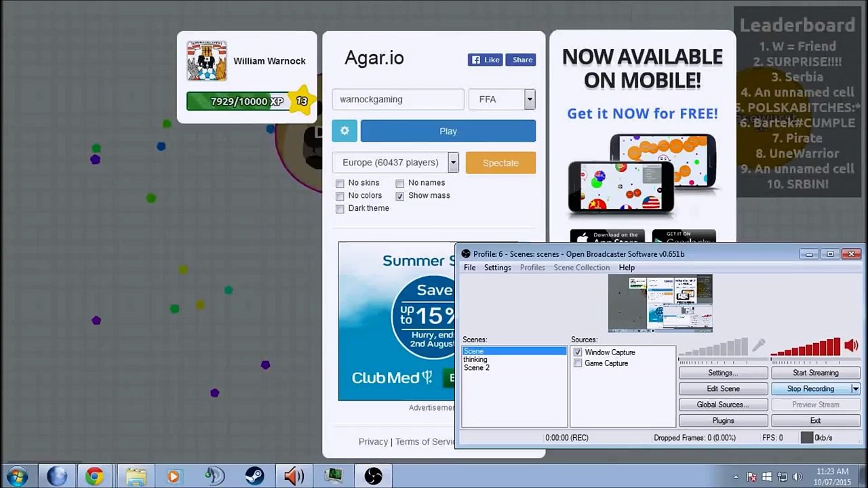Screen dimensions: 868x488
Task: Open the green monitor taskbar app
Action: coord(334,476)
